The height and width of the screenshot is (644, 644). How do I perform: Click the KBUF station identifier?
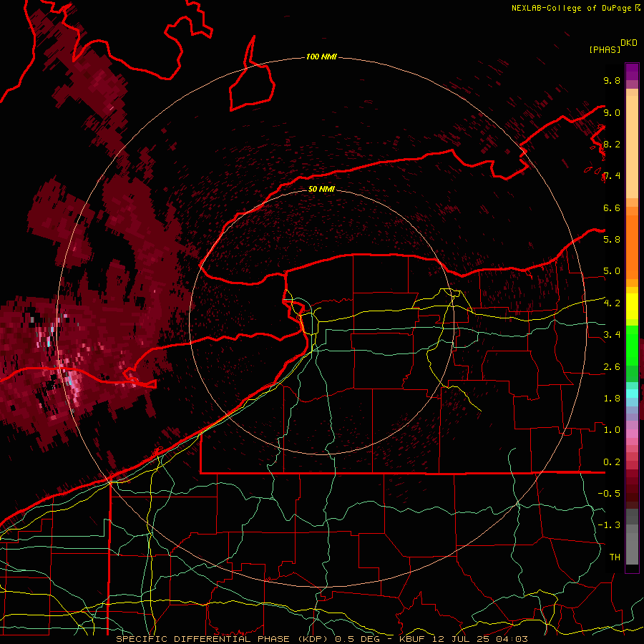[x=413, y=639]
